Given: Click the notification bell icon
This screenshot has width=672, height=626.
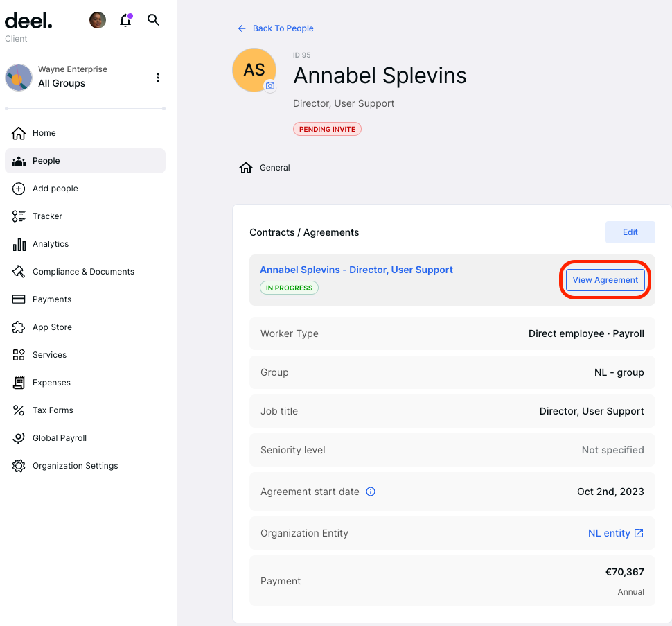Looking at the screenshot, I should tap(125, 21).
